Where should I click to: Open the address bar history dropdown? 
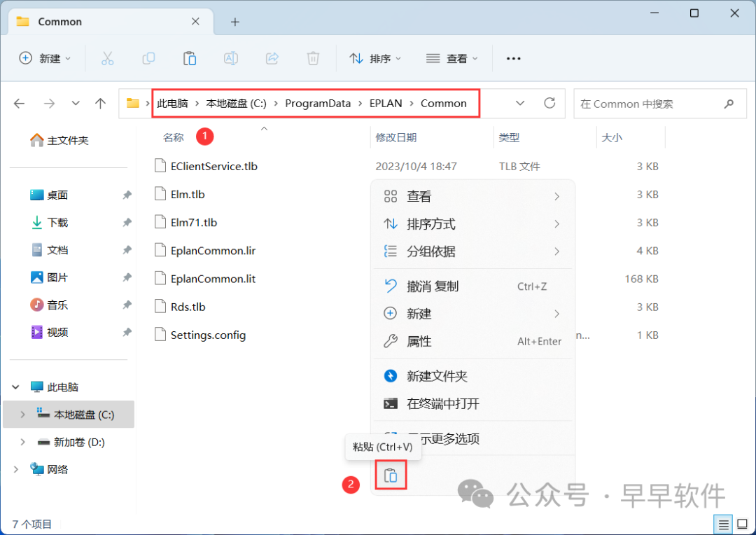pos(520,104)
